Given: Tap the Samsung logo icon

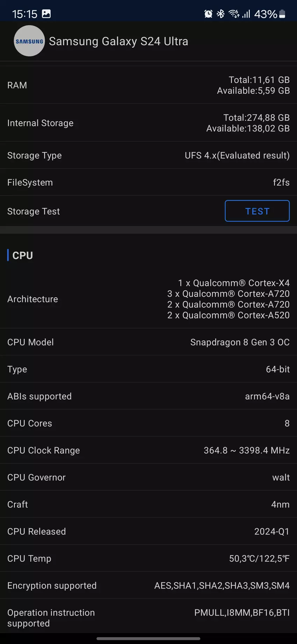Looking at the screenshot, I should coord(29,41).
